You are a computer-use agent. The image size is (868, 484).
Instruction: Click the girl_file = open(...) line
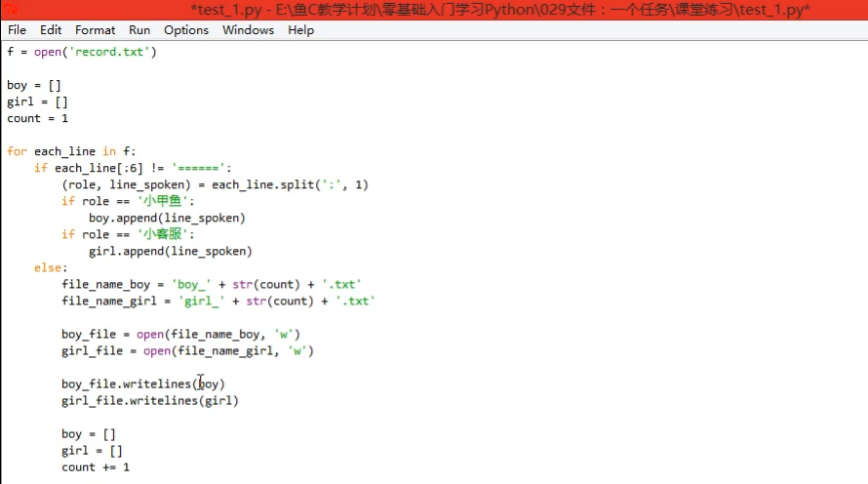point(187,350)
